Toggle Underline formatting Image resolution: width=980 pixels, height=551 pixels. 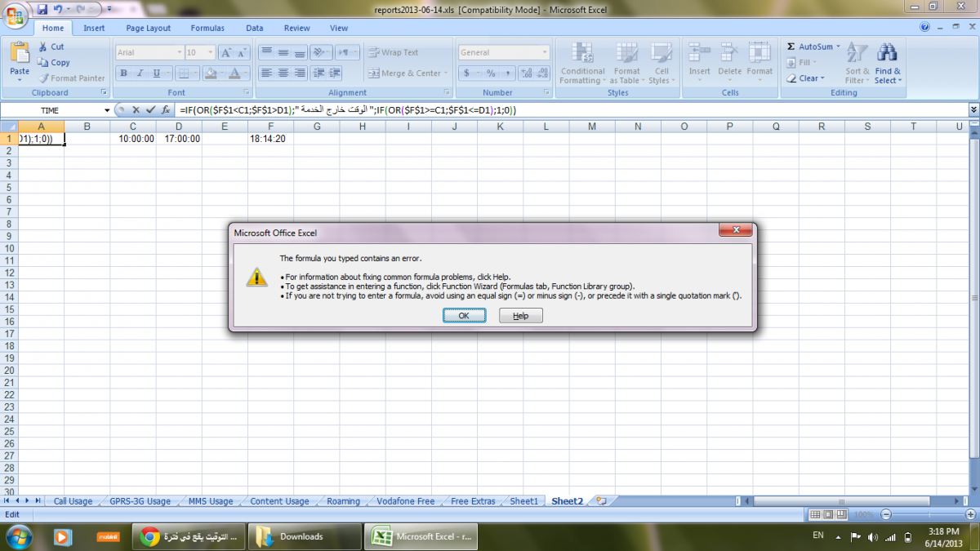[x=157, y=73]
